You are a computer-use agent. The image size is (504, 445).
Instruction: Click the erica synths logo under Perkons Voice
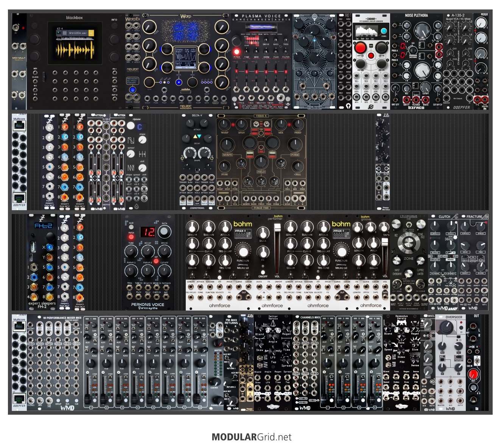pos(148,308)
